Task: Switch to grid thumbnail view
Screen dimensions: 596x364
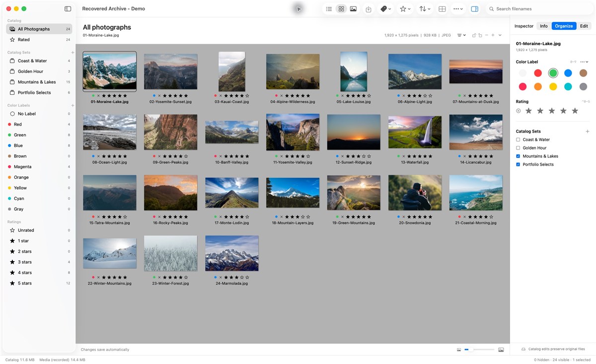Action: (341, 9)
